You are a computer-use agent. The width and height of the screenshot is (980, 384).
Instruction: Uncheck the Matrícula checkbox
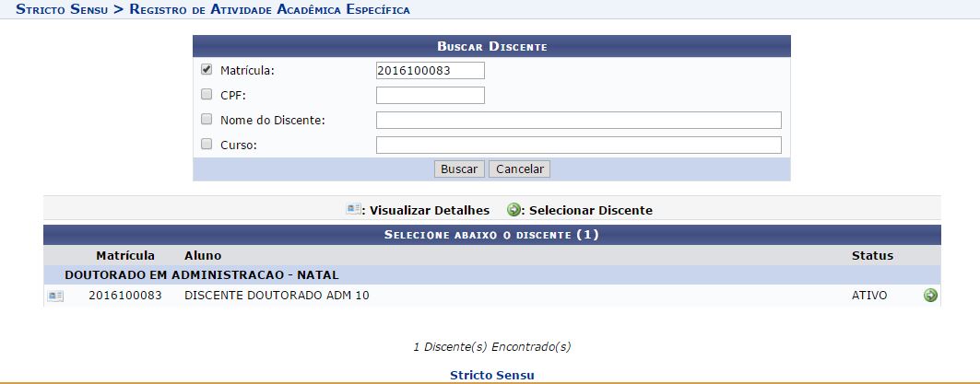click(x=207, y=69)
